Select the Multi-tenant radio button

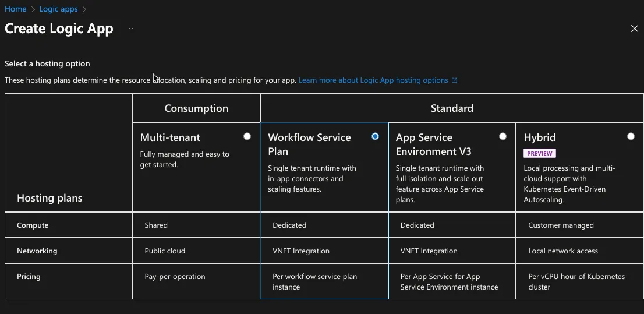247,136
